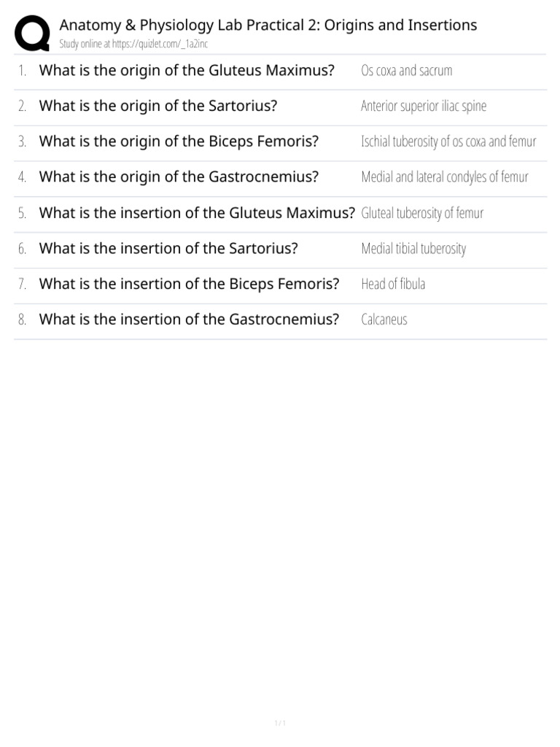Select question 8 about Gastrocnemius insertion
Image resolution: width=560 pixels, height=747 pixels.
click(x=189, y=320)
